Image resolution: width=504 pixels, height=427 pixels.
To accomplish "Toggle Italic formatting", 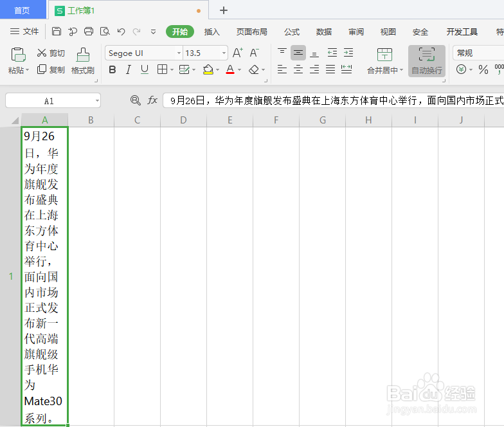I will point(129,69).
